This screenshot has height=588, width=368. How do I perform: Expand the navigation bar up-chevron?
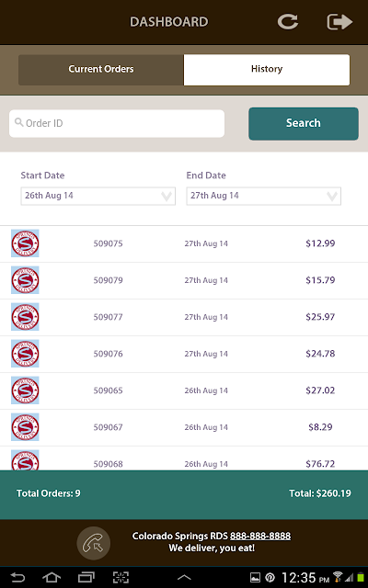(x=184, y=578)
